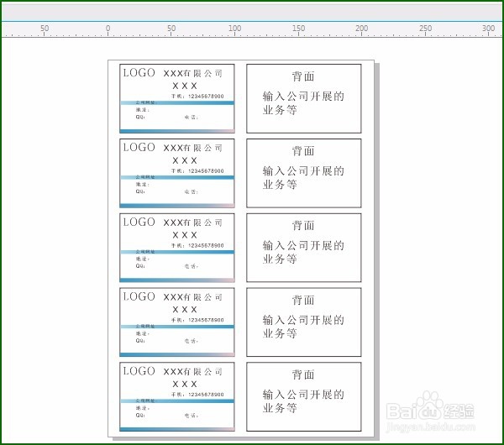Click the 300 mark on the horizontal ruler
The width and height of the screenshot is (504, 445).
(488, 29)
